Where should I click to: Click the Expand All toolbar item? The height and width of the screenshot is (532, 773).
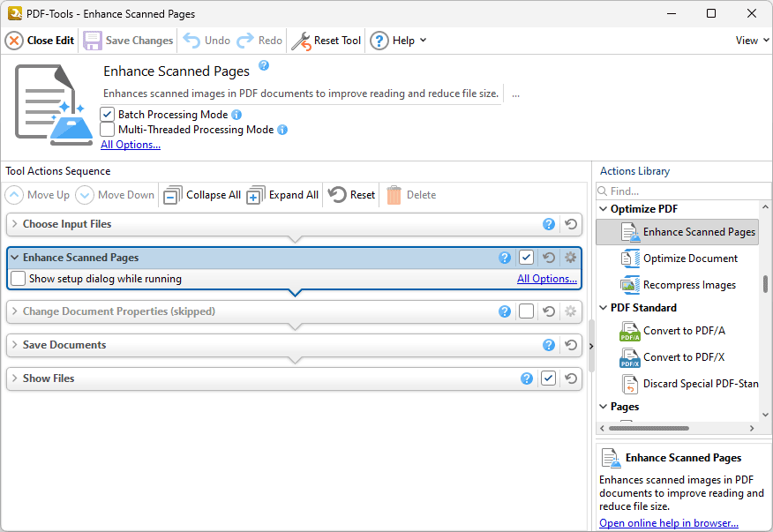[x=282, y=194]
